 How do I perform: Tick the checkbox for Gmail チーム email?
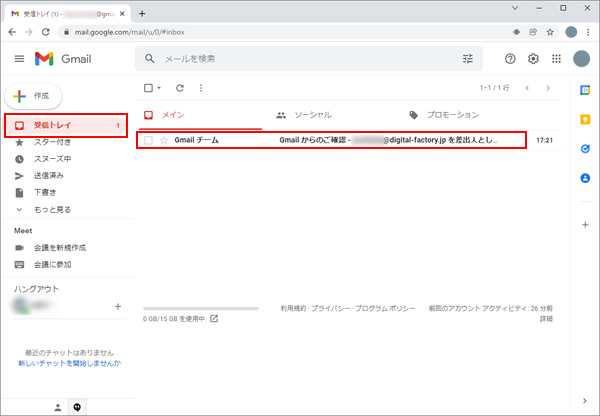coord(149,140)
